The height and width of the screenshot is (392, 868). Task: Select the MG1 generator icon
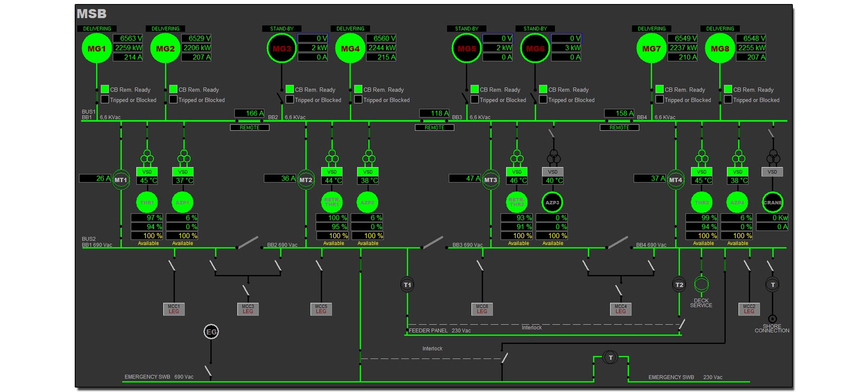coord(96,49)
